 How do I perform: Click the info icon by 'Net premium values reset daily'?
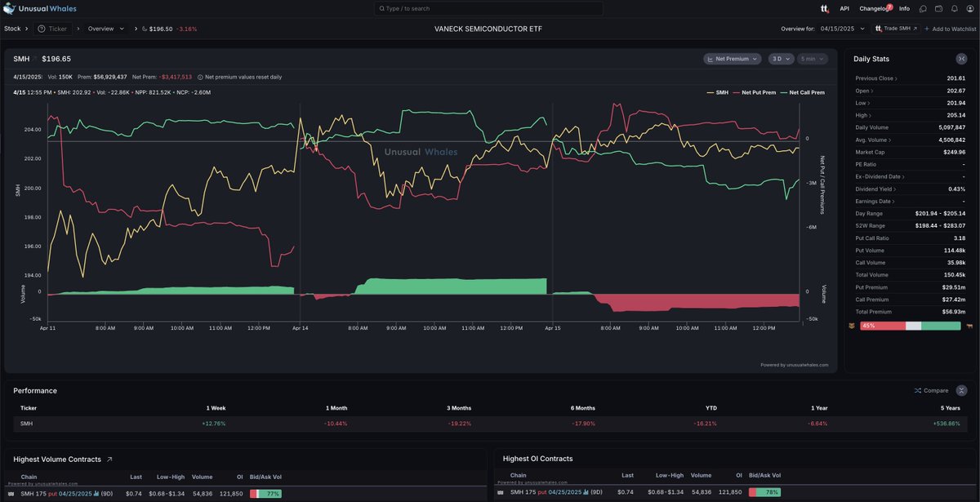(200, 77)
